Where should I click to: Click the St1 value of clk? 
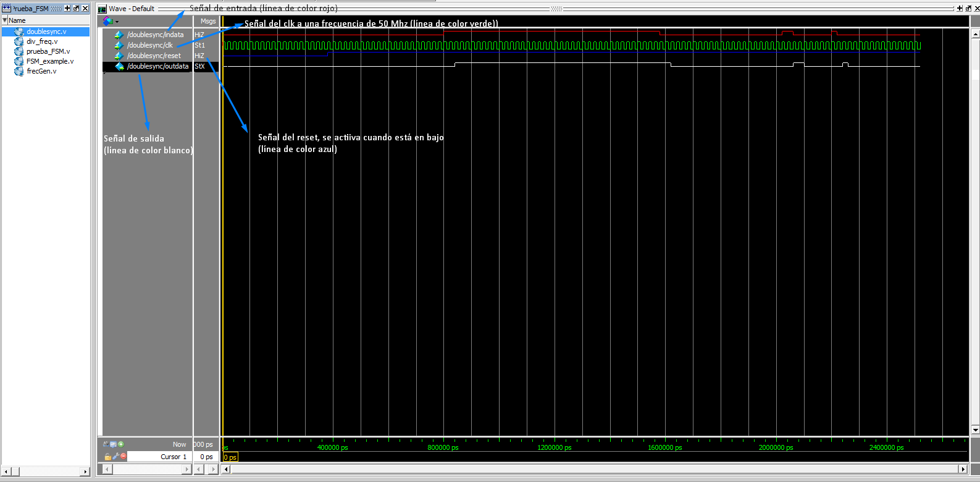(x=199, y=45)
